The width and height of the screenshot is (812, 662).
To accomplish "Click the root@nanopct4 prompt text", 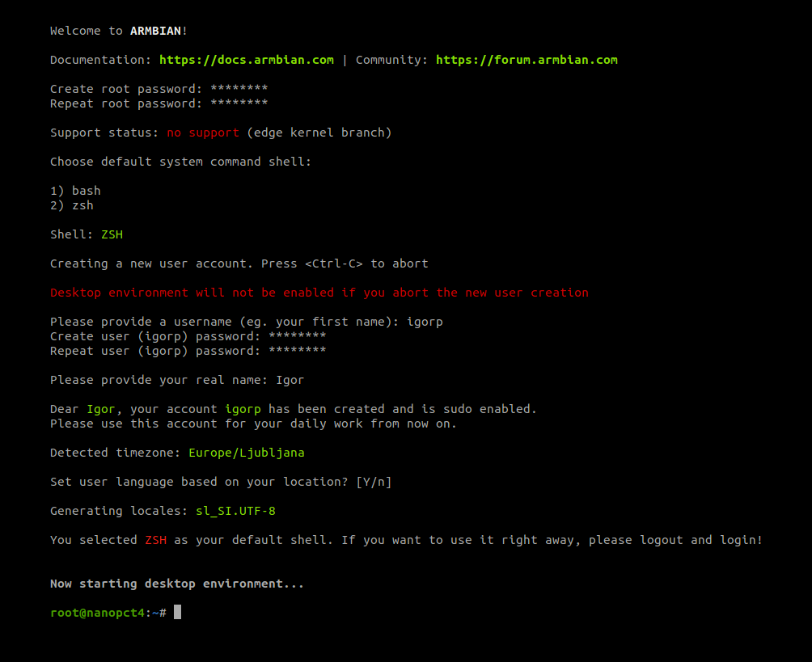I will (x=97, y=613).
